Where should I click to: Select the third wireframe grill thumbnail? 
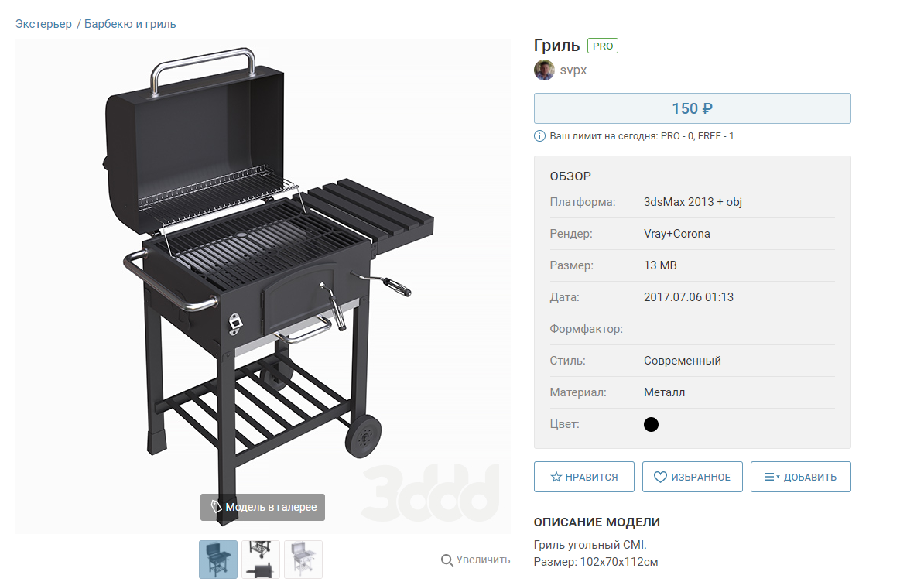tap(303, 559)
